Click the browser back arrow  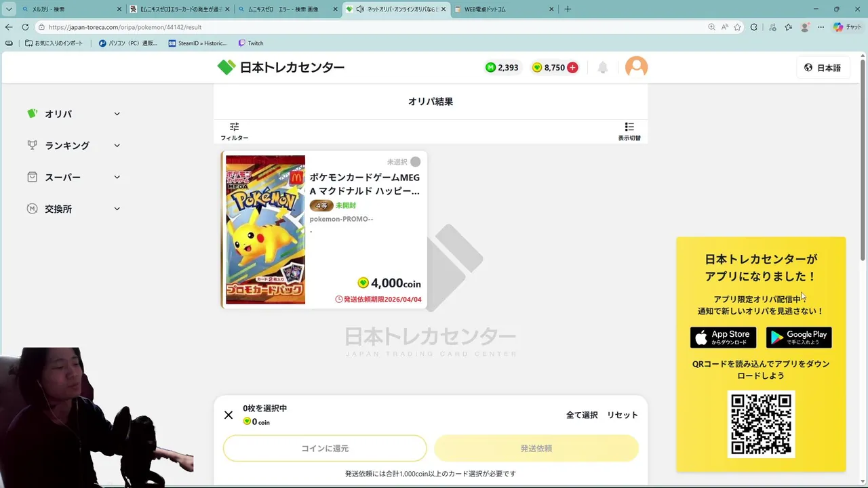[x=9, y=27]
